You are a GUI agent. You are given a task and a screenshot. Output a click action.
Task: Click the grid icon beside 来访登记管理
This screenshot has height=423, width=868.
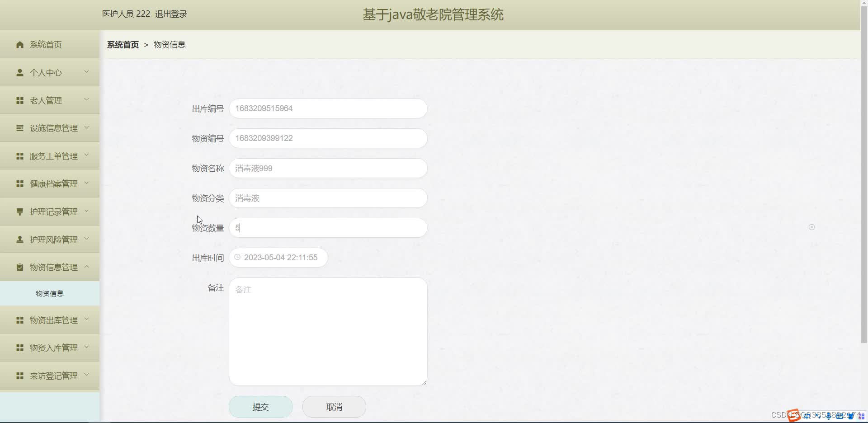tap(20, 376)
